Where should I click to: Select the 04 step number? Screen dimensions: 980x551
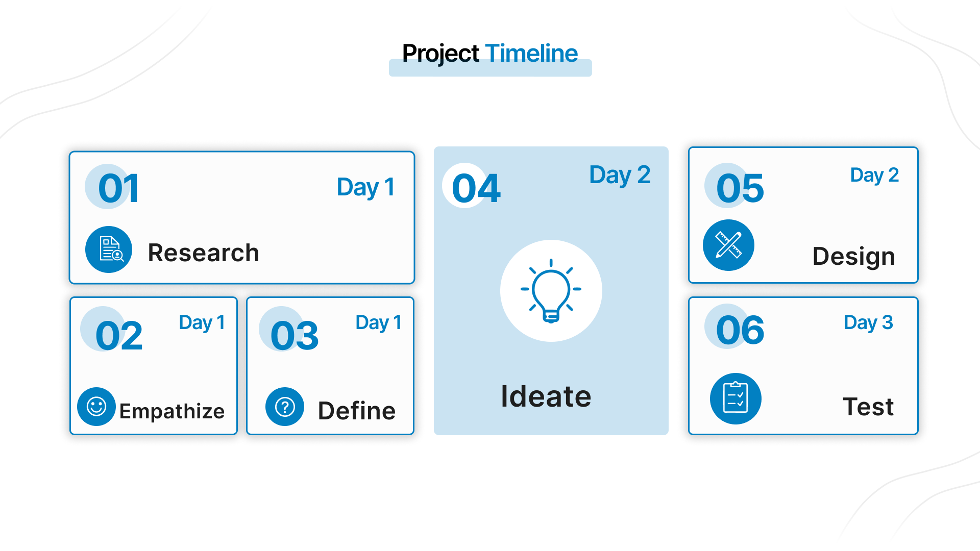click(476, 189)
